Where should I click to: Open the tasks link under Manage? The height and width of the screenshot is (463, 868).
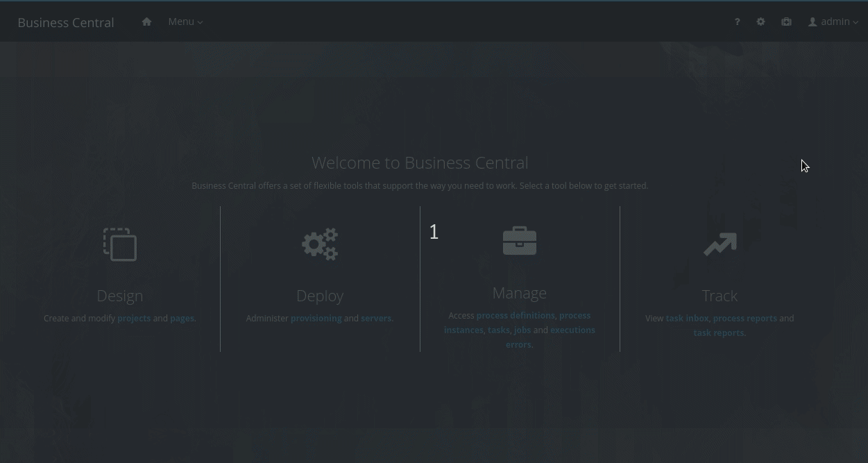498,330
